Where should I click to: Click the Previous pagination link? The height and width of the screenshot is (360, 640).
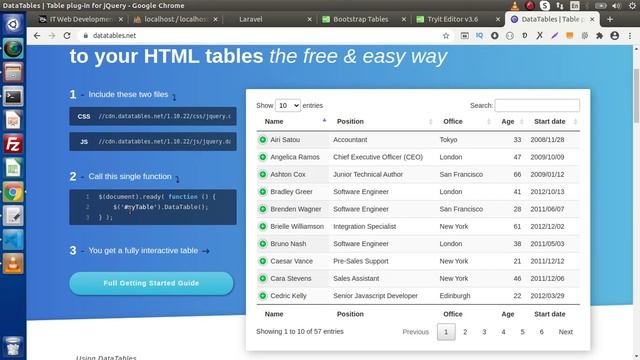[x=416, y=332]
